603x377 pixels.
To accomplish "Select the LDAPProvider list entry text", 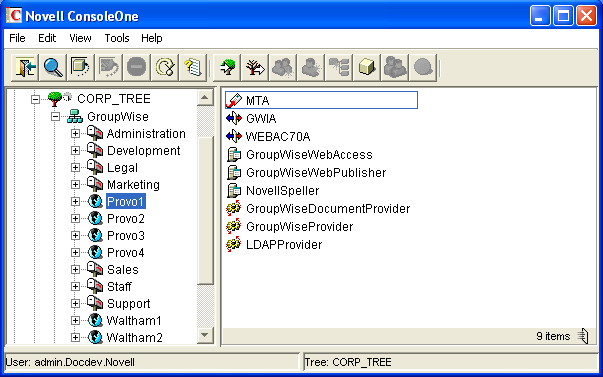I will point(284,245).
